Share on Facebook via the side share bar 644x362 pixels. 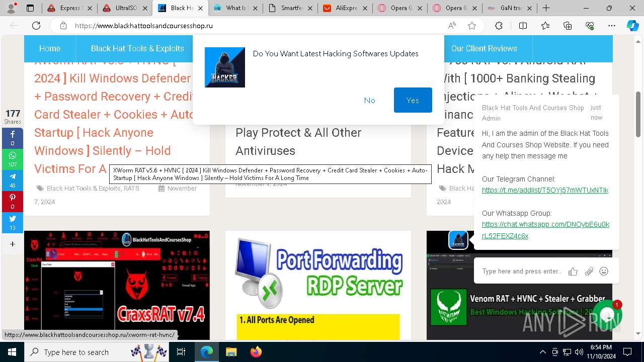point(13,138)
